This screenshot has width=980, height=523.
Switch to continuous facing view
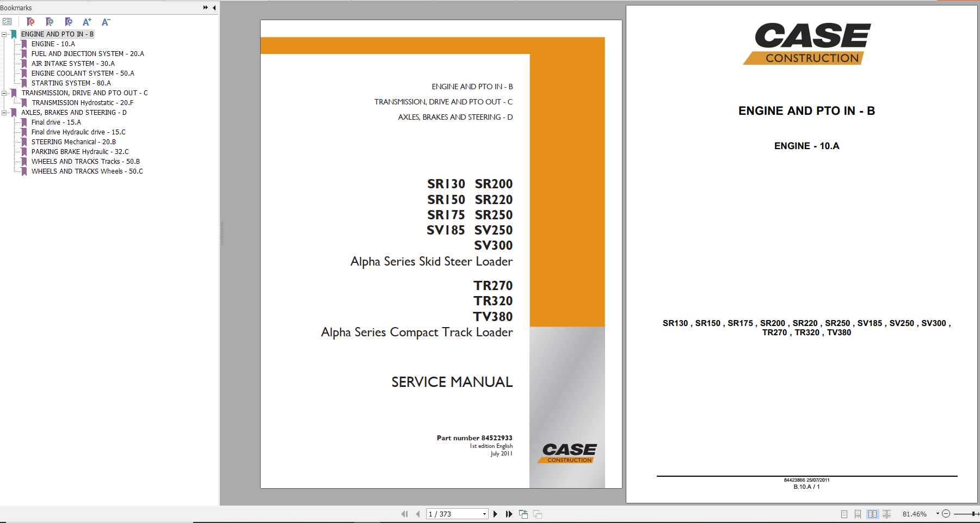(x=886, y=514)
